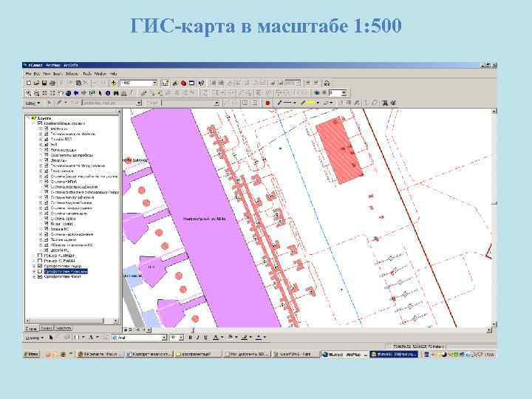Click the Open map document icon
Image resolution: width=532 pixels, height=399 pixels.
[36, 83]
